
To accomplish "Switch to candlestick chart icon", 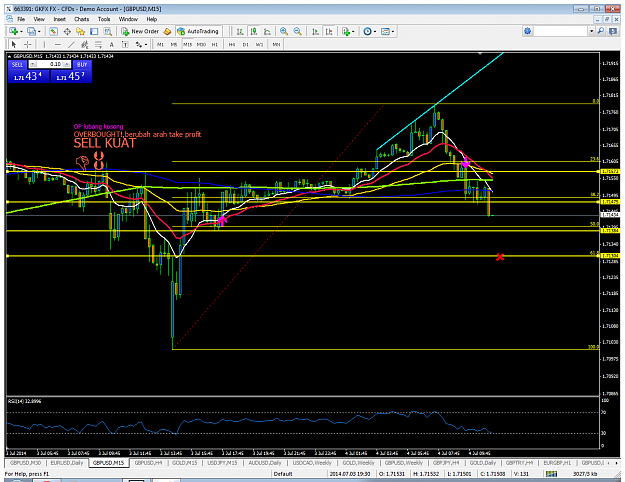I will click(254, 31).
